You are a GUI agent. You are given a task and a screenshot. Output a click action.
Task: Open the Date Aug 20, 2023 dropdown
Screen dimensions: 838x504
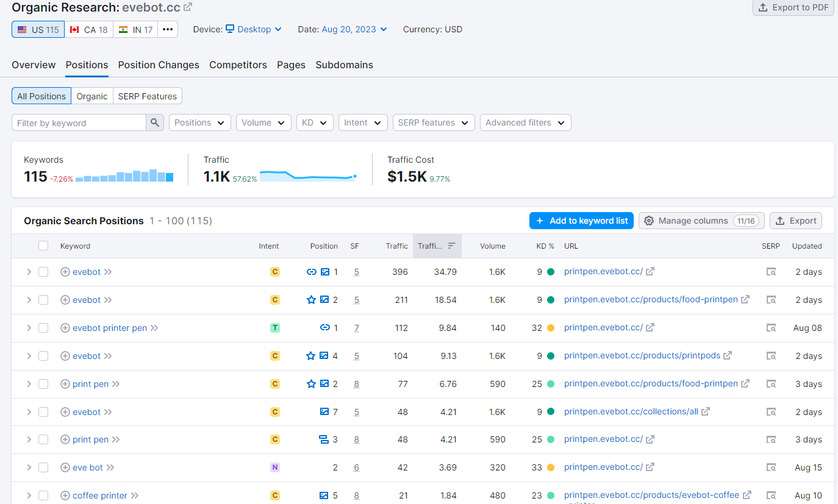354,29
